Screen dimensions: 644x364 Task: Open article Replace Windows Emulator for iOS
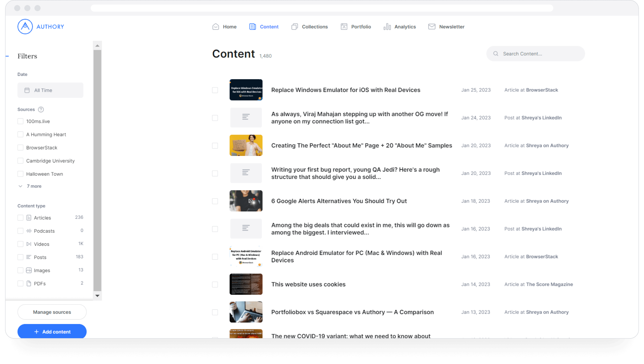[x=346, y=90]
